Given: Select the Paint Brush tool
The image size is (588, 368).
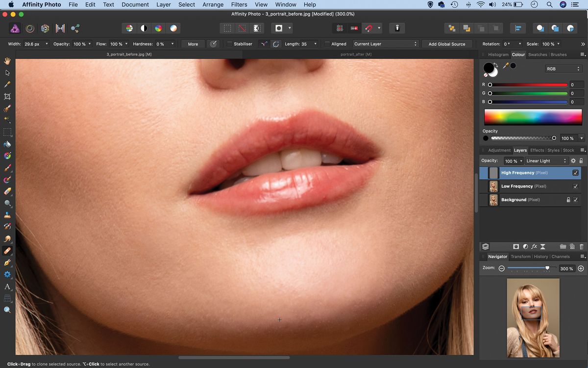Looking at the screenshot, I should pos(7,168).
